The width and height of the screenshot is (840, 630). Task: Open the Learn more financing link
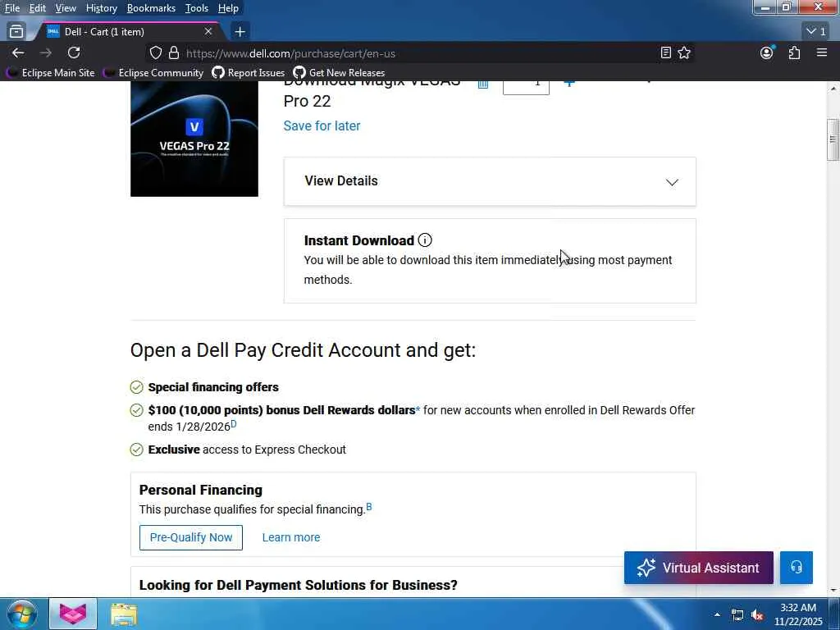[x=291, y=537]
